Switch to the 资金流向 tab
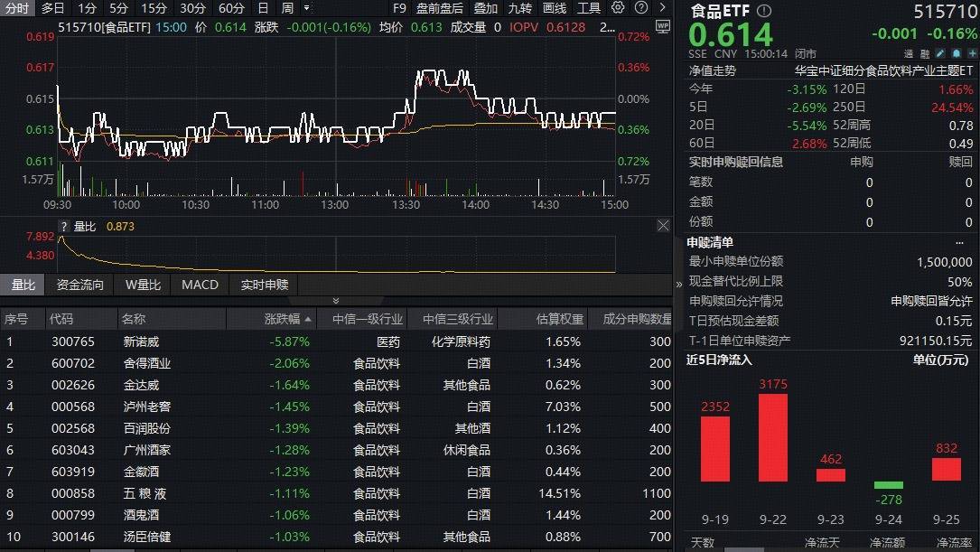 coord(80,285)
